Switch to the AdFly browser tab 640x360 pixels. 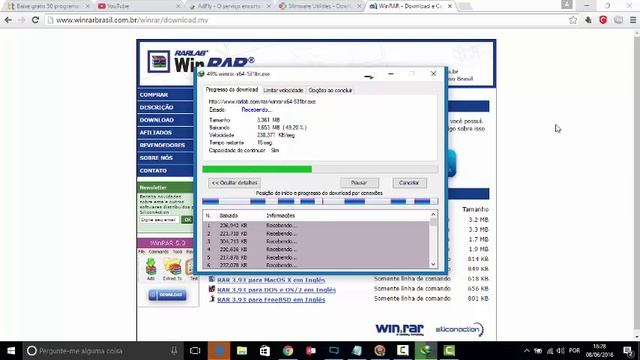click(231, 6)
